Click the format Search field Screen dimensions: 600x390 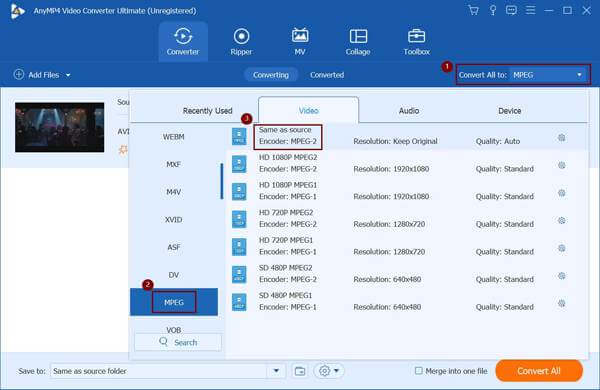tap(178, 342)
